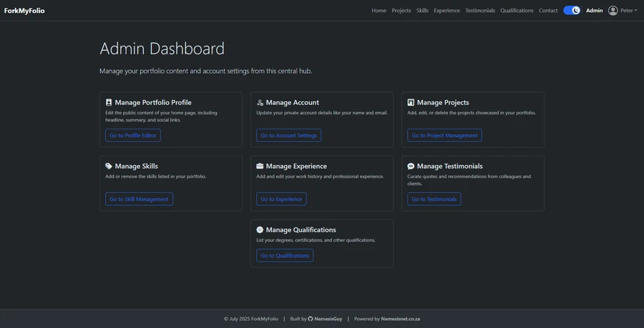Open the Admin link in the navbar

(x=594, y=11)
